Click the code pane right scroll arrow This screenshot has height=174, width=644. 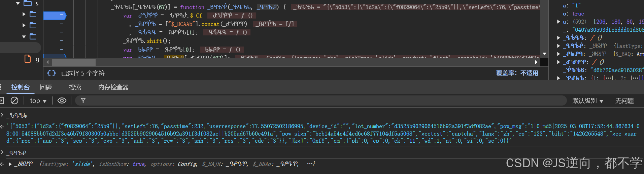(x=536, y=62)
